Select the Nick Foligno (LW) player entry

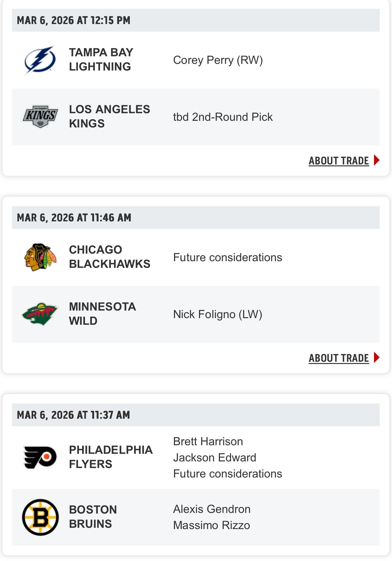click(218, 314)
